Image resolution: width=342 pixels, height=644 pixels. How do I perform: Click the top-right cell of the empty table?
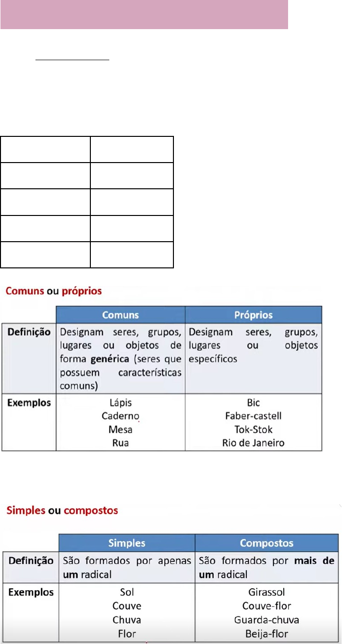click(x=132, y=149)
